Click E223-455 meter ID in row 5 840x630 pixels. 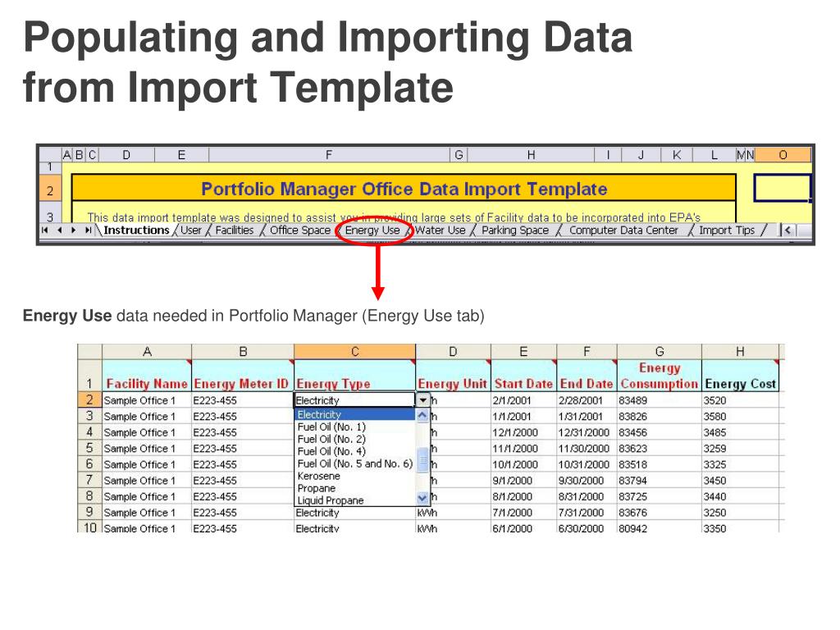243,449
